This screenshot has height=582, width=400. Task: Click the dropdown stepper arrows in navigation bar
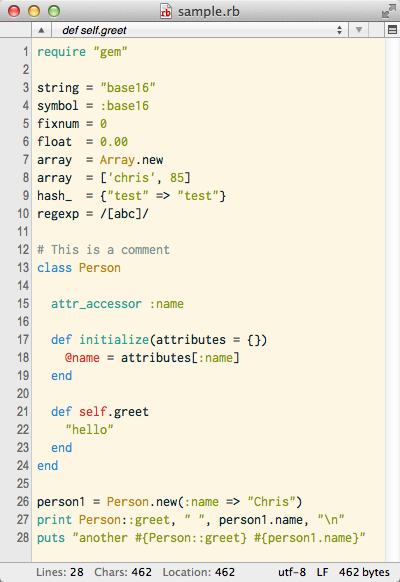(339, 30)
